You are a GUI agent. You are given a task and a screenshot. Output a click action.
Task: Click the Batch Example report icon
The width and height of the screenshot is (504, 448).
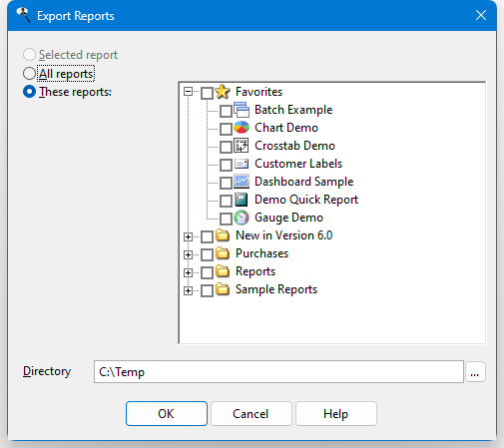tap(242, 110)
